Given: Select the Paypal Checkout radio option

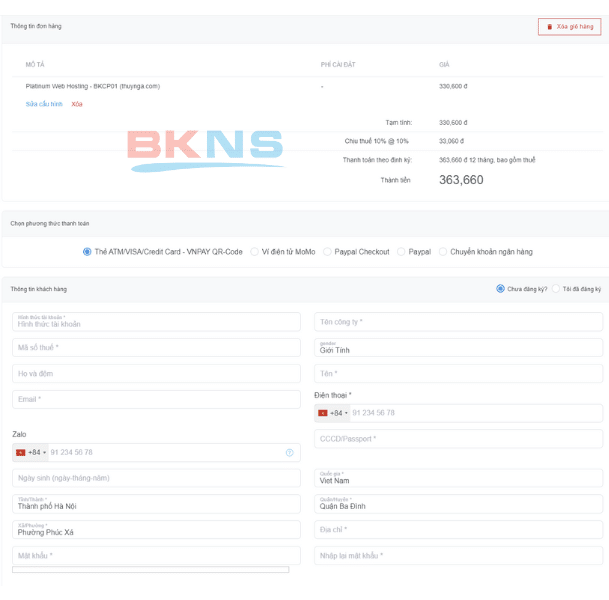Looking at the screenshot, I should 327,252.
